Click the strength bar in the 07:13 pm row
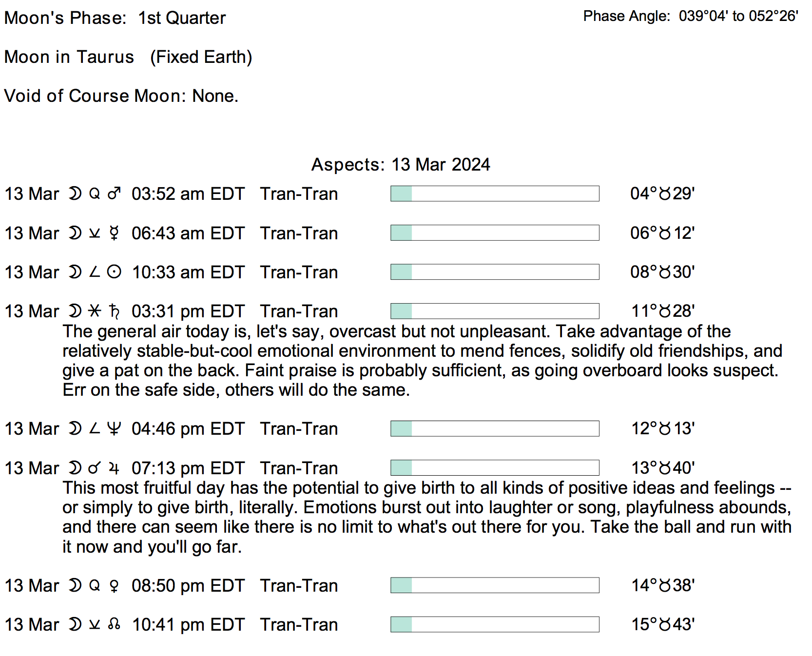This screenshot has height=656, width=812. pyautogui.click(x=495, y=468)
